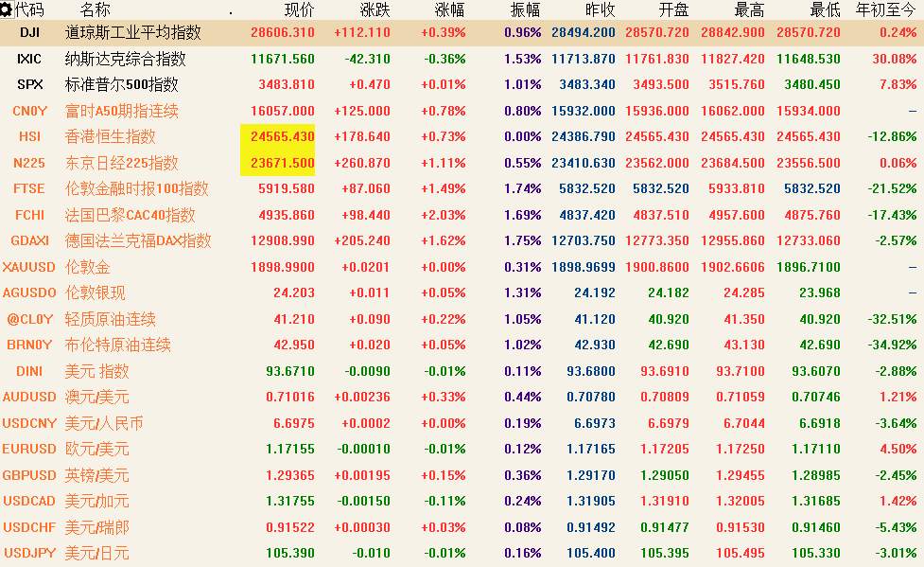Click the FTSE ticker code
The width and height of the screenshot is (924, 567).
point(29,188)
